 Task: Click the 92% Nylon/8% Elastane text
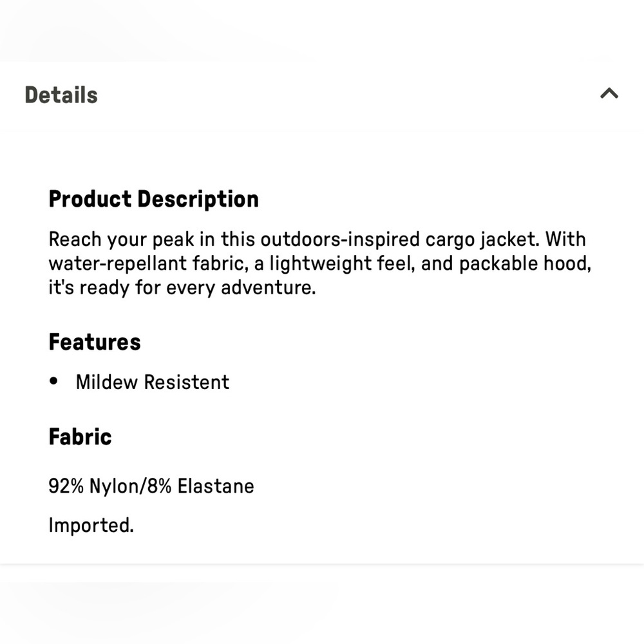[x=151, y=486]
